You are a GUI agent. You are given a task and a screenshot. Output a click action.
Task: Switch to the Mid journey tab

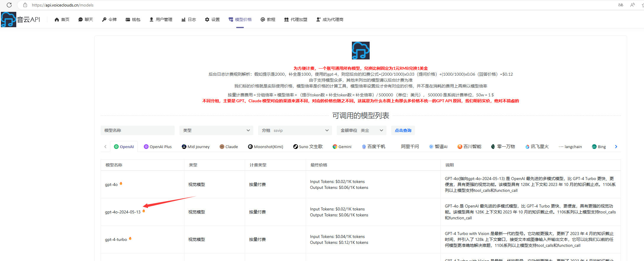[196, 147]
